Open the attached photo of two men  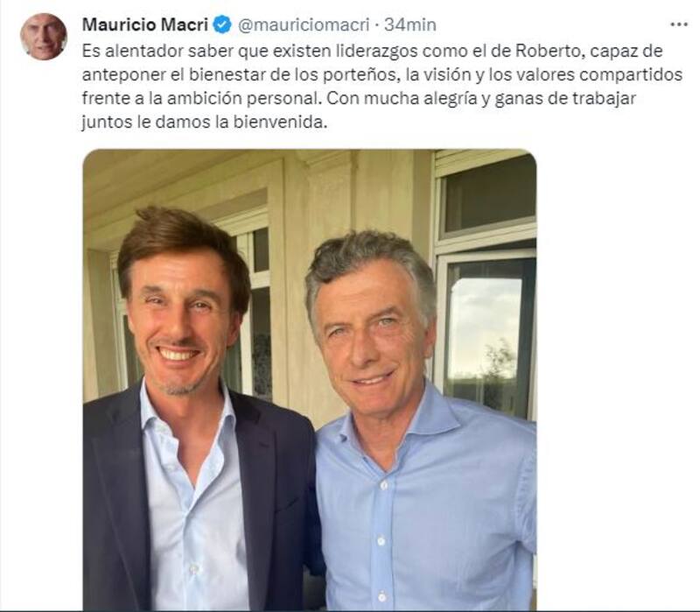click(310, 380)
